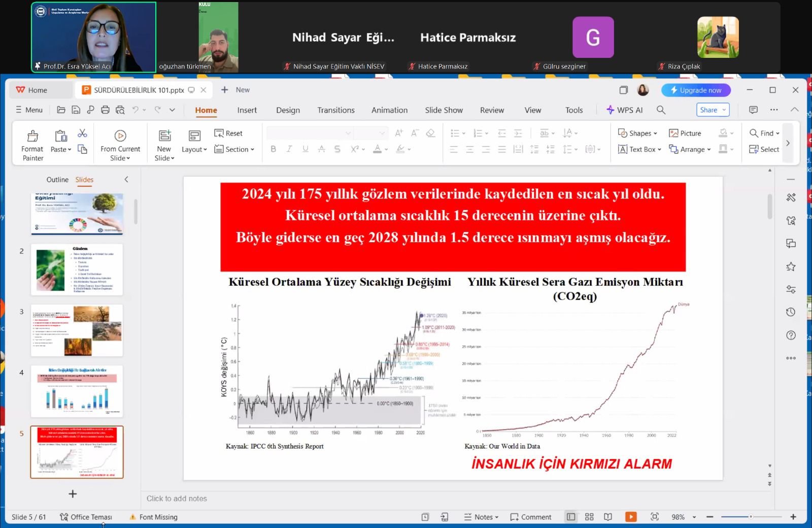Open the Insert ribbon tab

[247, 110]
